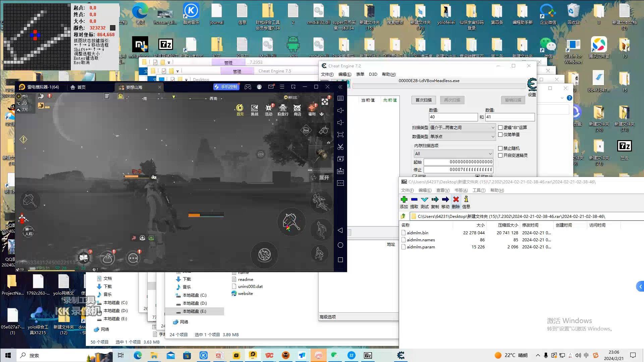Click emulator back triangle button
This screenshot has height=362, width=644.
tap(340, 230)
